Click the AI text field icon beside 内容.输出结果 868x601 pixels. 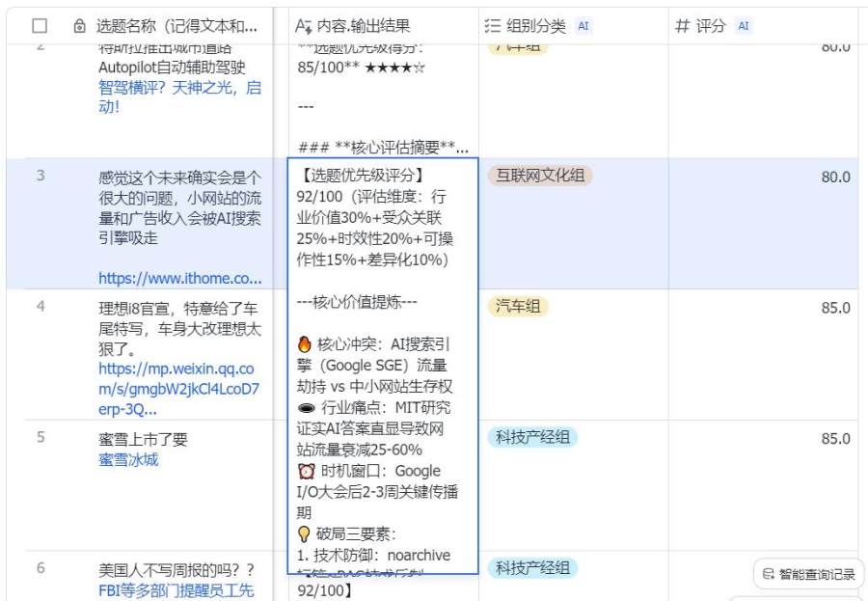click(304, 26)
